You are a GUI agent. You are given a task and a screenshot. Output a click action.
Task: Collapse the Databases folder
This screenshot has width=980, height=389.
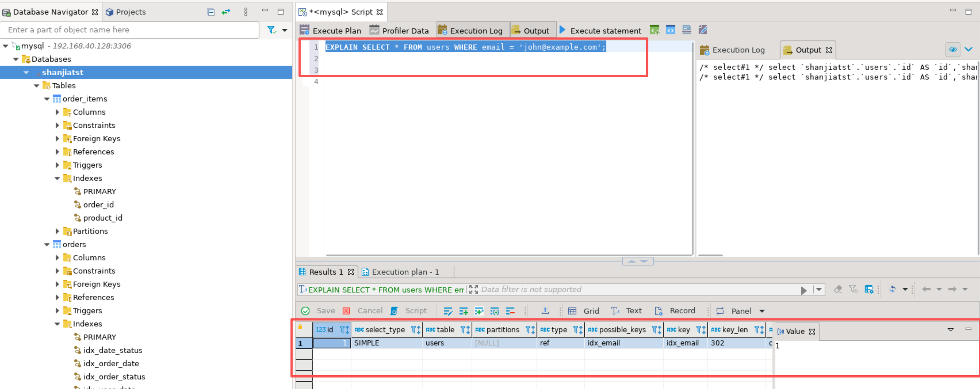pyautogui.click(x=16, y=59)
